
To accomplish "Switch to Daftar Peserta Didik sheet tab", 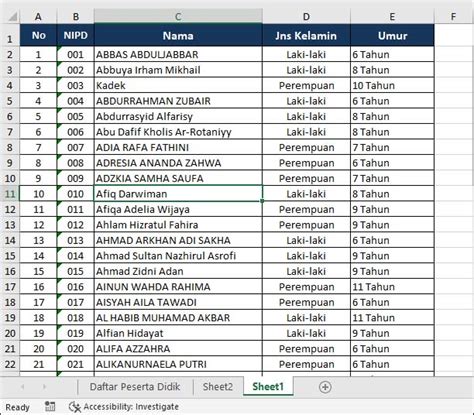I will [135, 387].
